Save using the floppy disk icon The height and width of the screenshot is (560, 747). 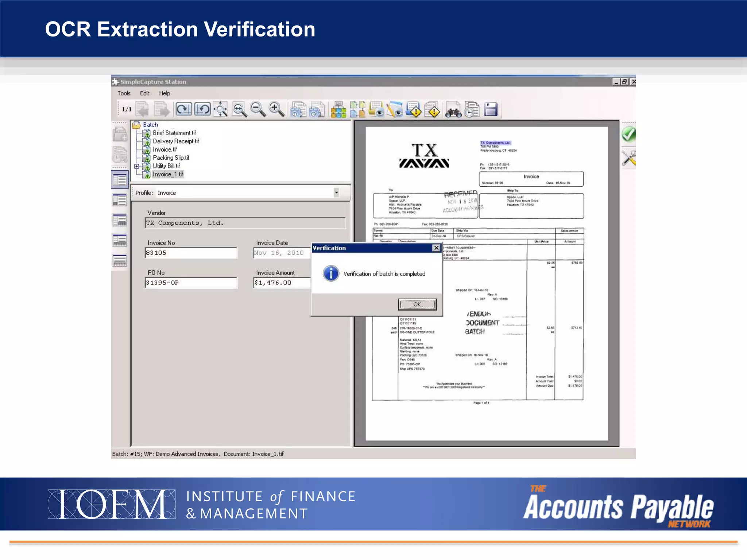point(491,109)
